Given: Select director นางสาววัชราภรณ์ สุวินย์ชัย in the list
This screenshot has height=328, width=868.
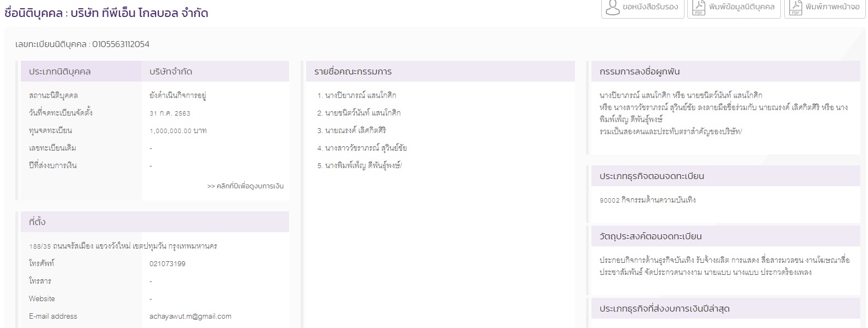Looking at the screenshot, I should 365,148.
